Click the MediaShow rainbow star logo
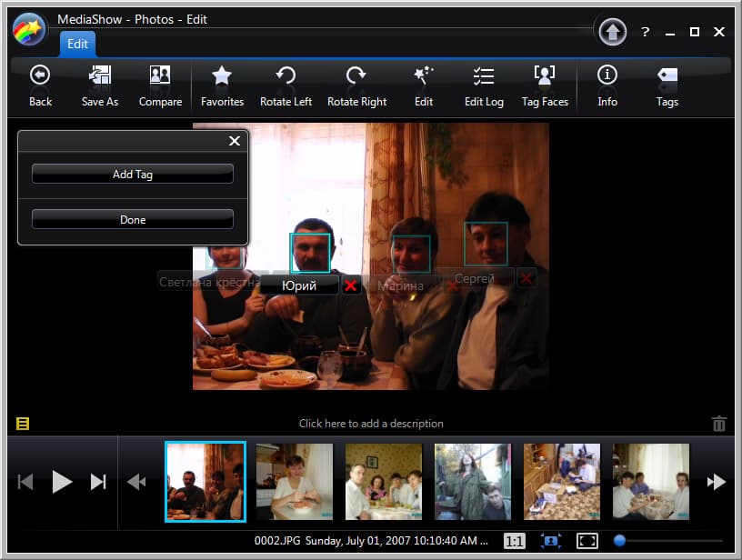This screenshot has width=742, height=560. (29, 29)
